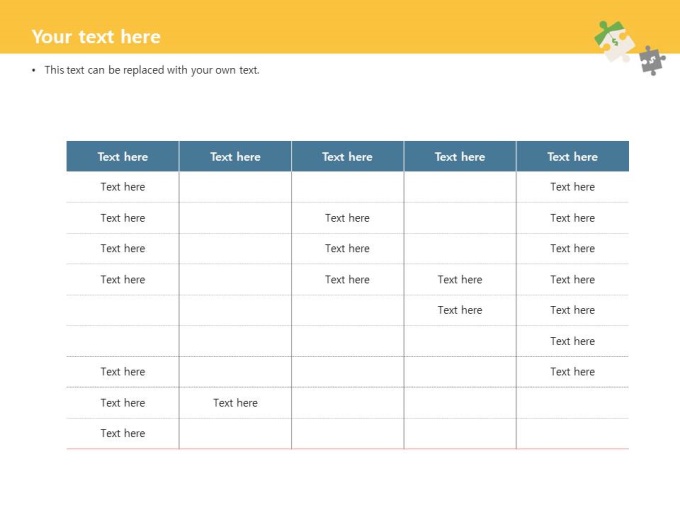Click first data row cell in first column
Image resolution: width=680 pixels, height=510 pixels.
click(123, 187)
